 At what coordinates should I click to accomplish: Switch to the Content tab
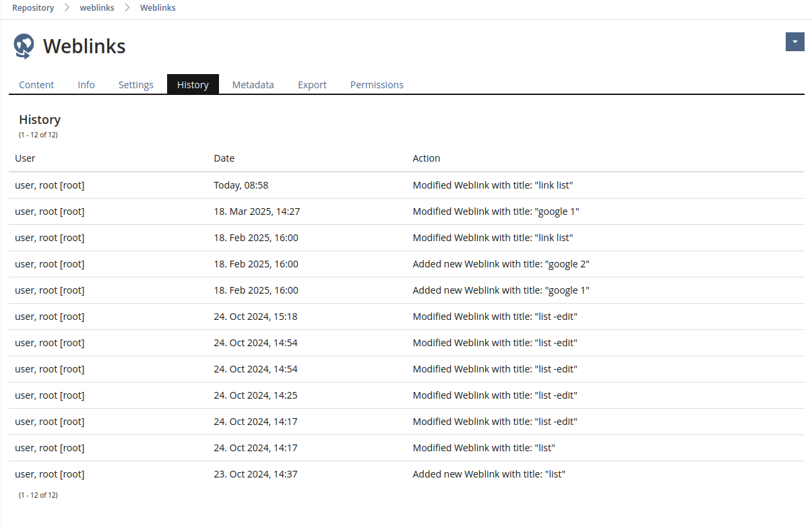[36, 85]
